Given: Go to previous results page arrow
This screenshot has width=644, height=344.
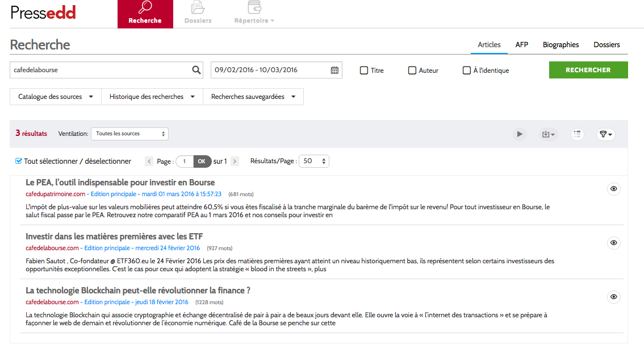Looking at the screenshot, I should tap(149, 161).
